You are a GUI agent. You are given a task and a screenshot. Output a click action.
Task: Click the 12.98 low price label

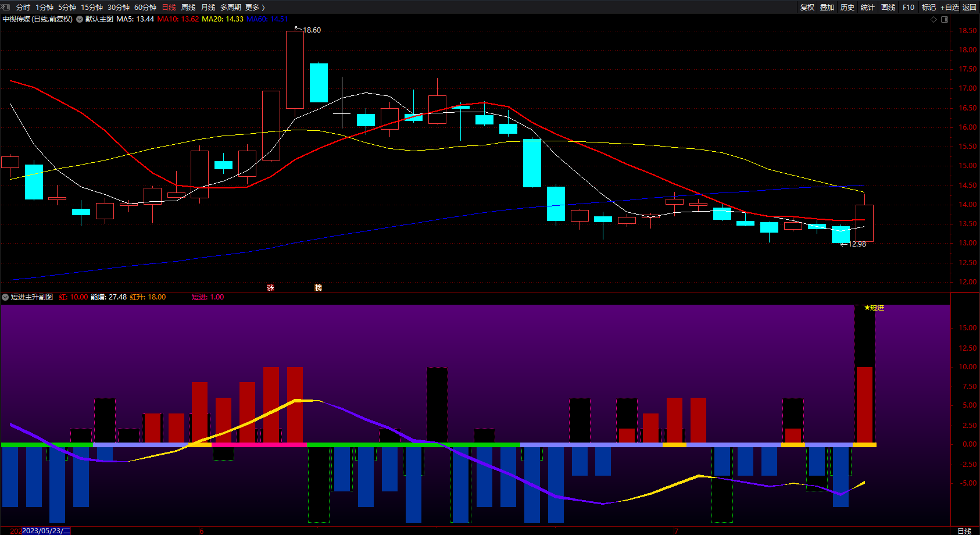click(x=857, y=244)
